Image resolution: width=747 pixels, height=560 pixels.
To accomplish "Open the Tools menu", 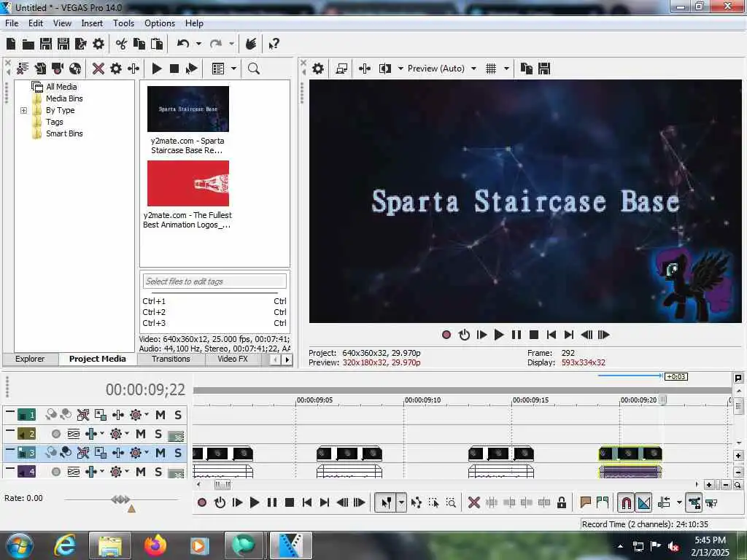I will (x=123, y=23).
